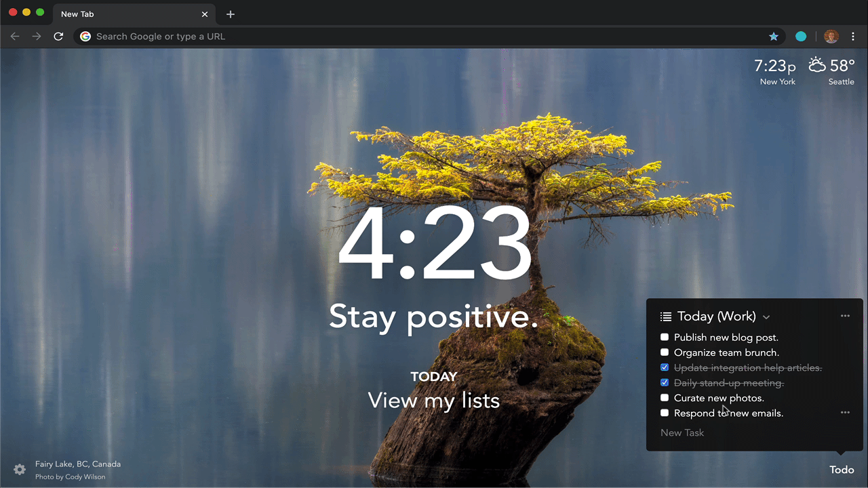Click View my lists link
This screenshot has width=868, height=488.
(434, 401)
